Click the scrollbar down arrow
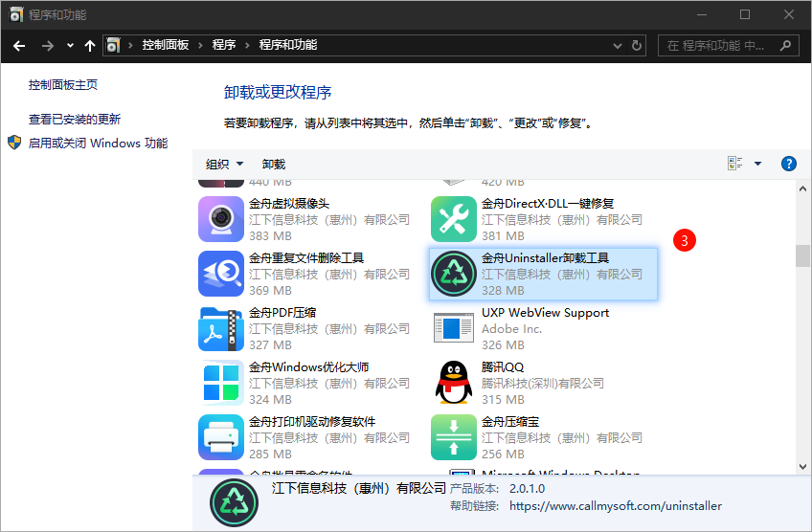812x532 pixels. 802,466
